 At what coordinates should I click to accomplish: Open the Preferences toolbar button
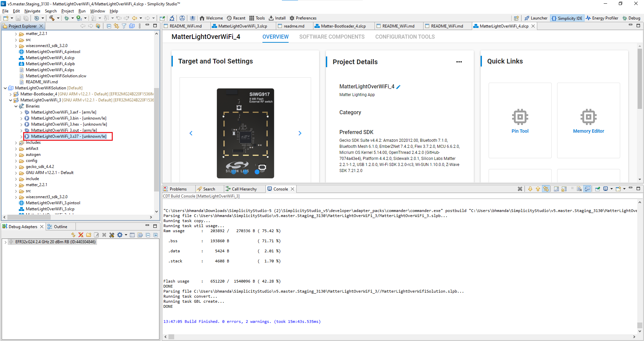(303, 18)
